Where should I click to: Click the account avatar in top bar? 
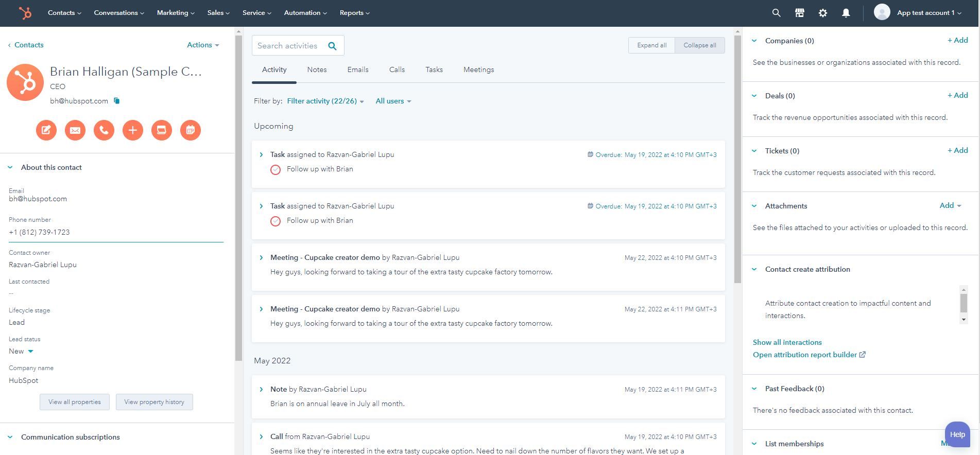pos(882,12)
